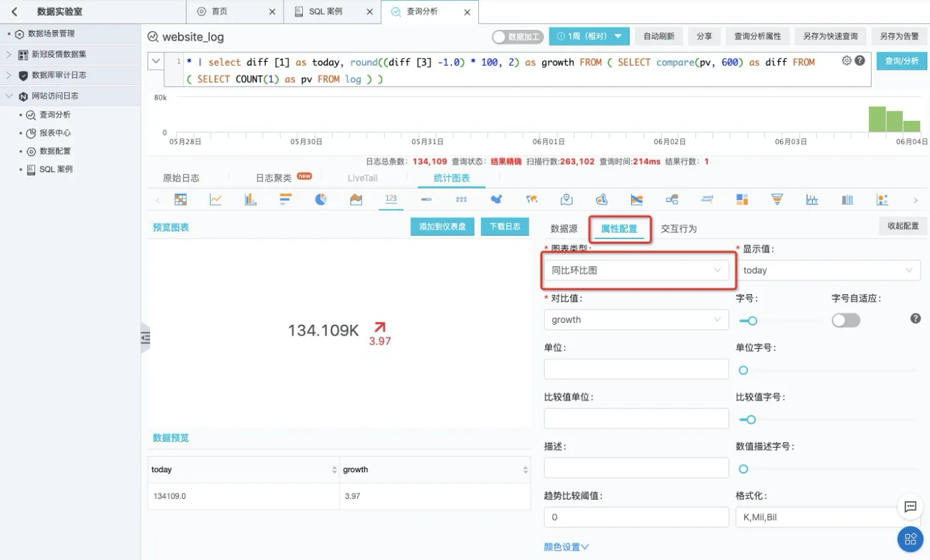Select the line chart icon

(215, 199)
